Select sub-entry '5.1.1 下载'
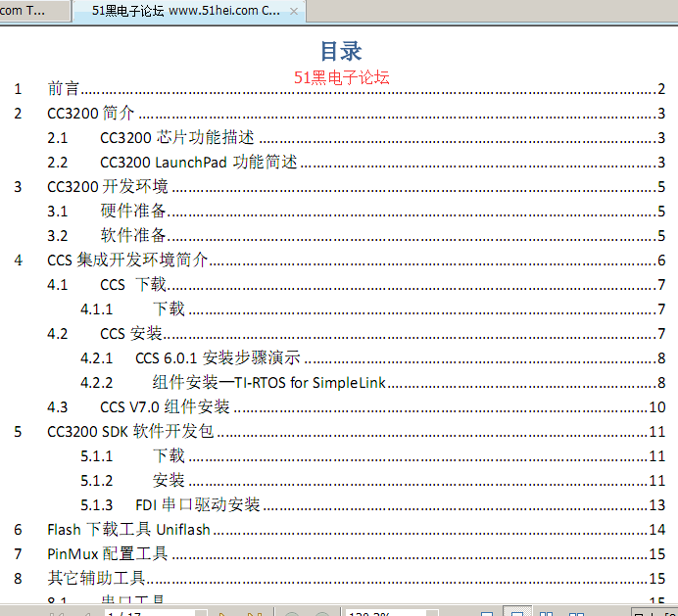Image resolution: width=678 pixels, height=616 pixels. (372, 456)
